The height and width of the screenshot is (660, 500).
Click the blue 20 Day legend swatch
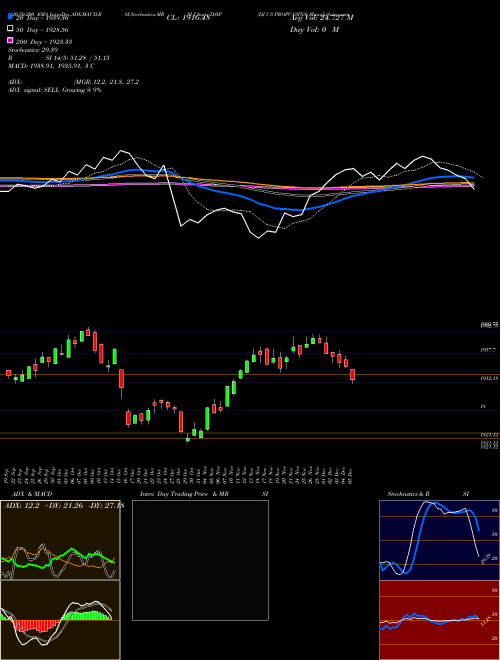tap(10, 16)
